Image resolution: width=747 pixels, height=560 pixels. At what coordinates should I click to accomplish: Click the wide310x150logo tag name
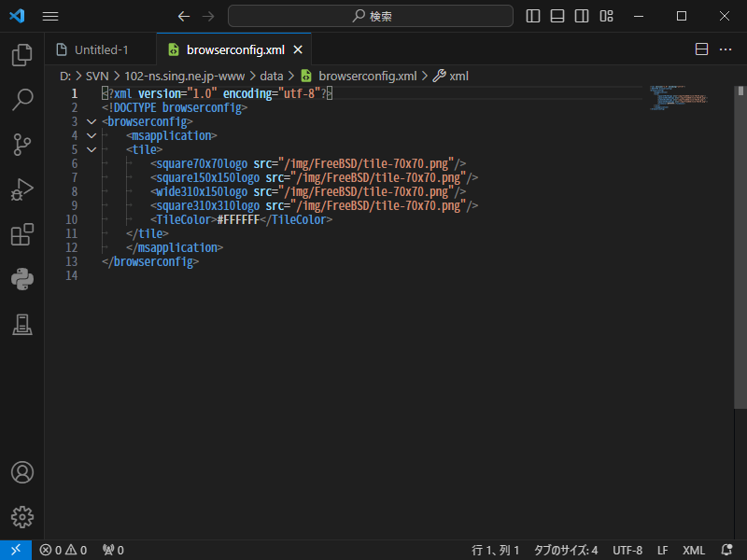pos(202,191)
